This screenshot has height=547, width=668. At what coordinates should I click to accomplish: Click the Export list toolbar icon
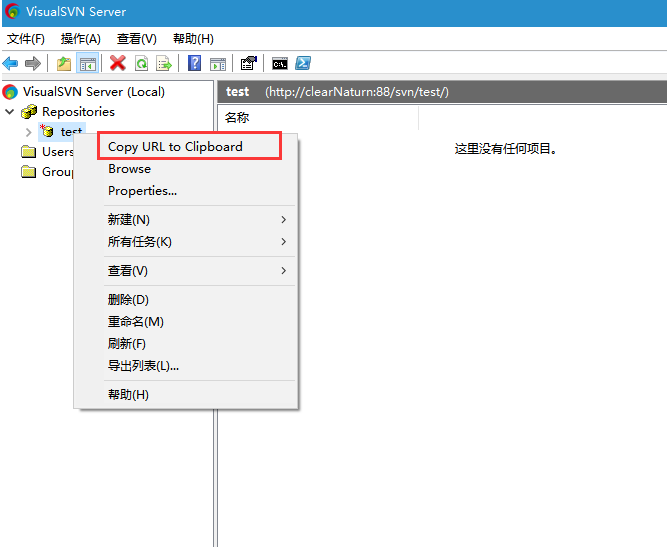164,63
